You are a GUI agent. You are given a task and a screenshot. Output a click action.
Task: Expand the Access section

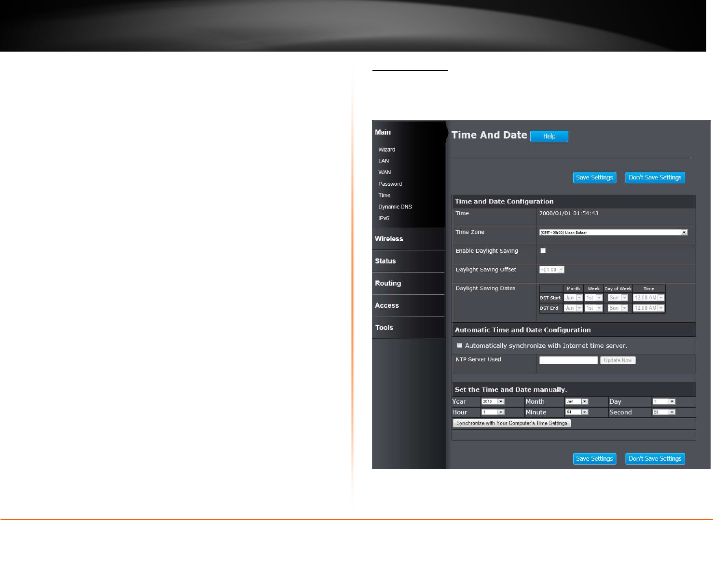pos(387,305)
